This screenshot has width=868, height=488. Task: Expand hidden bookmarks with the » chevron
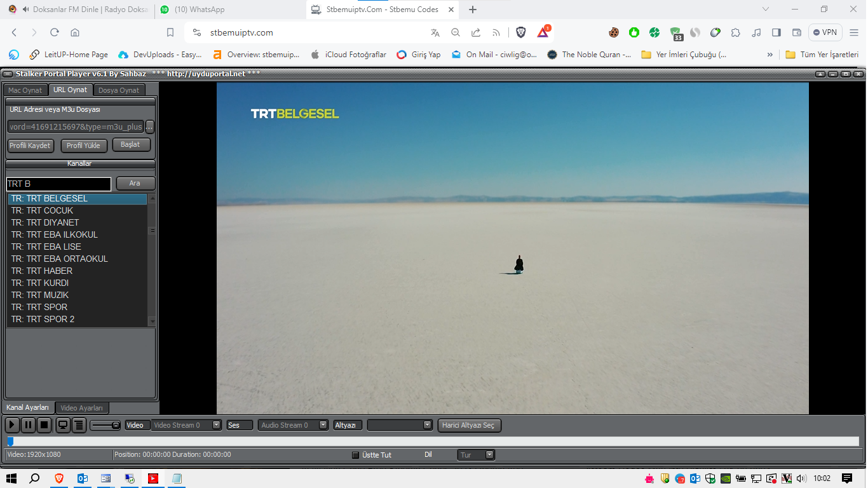pyautogui.click(x=770, y=55)
